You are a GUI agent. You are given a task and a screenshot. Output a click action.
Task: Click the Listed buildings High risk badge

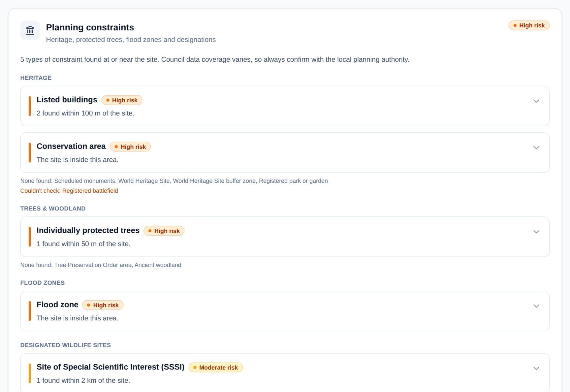[x=122, y=100]
